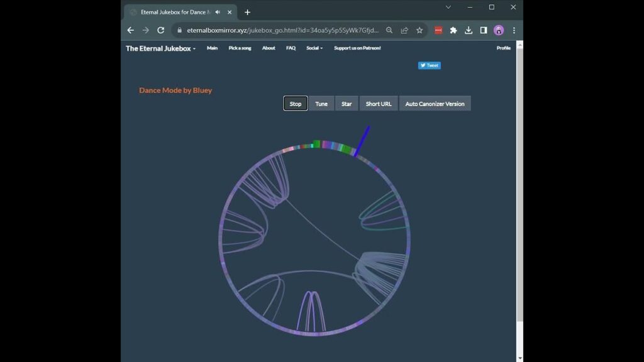The height and width of the screenshot is (362, 644).
Task: Click the Tune button
Action: 321,104
